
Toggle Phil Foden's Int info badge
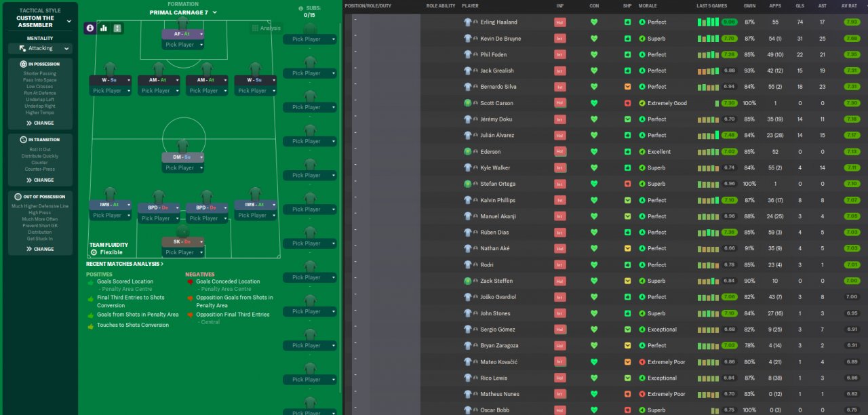point(560,54)
